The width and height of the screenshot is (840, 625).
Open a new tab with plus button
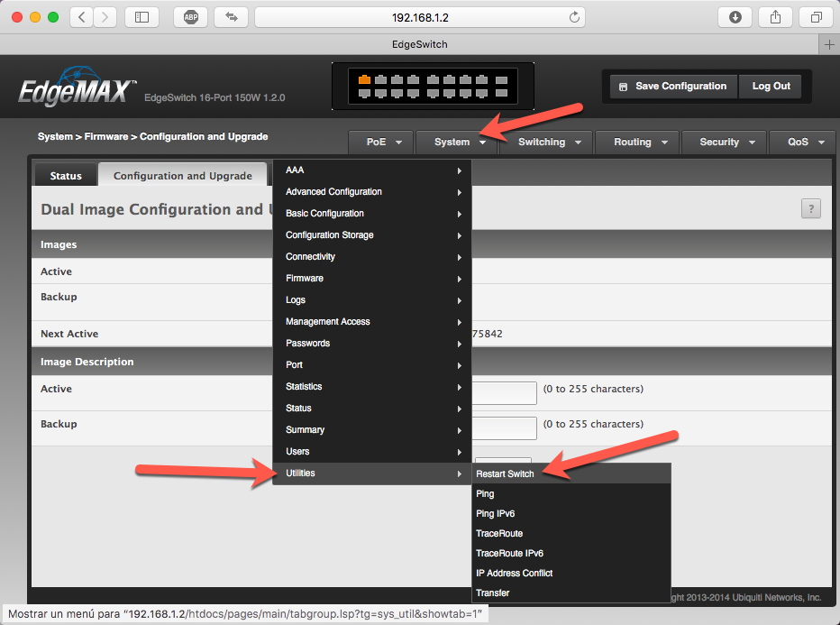tap(829, 44)
